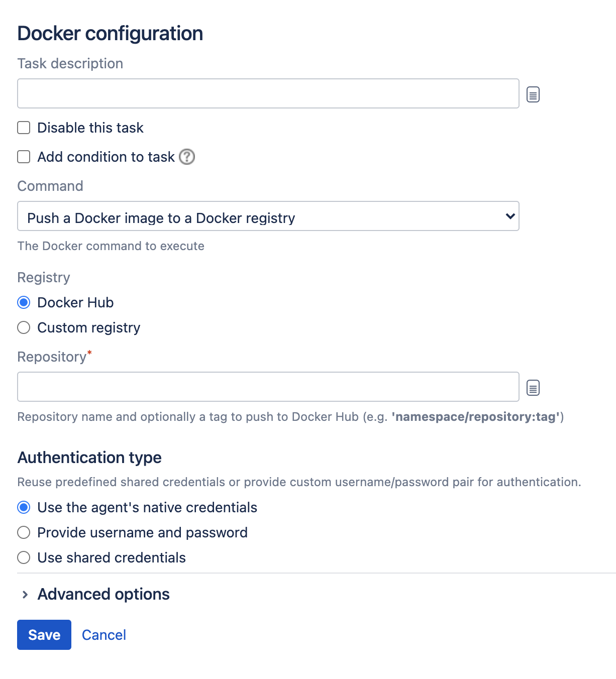The image size is (616, 679).
Task: Expand the Advanced options section
Action: 102,595
